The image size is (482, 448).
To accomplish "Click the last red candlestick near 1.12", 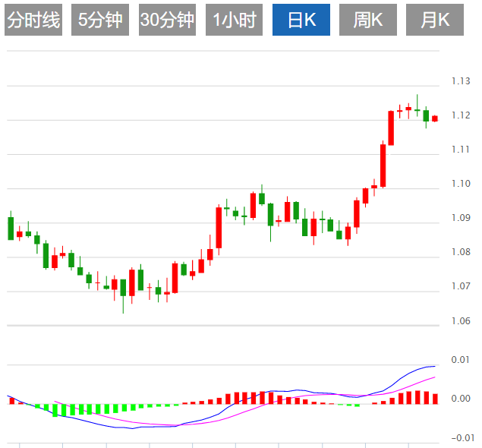I will coord(435,118).
